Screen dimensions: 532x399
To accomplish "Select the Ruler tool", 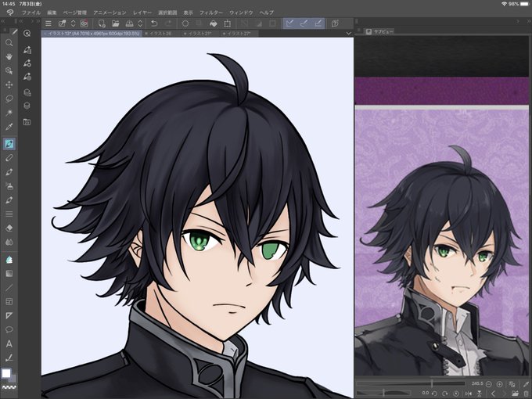I will [x=9, y=315].
